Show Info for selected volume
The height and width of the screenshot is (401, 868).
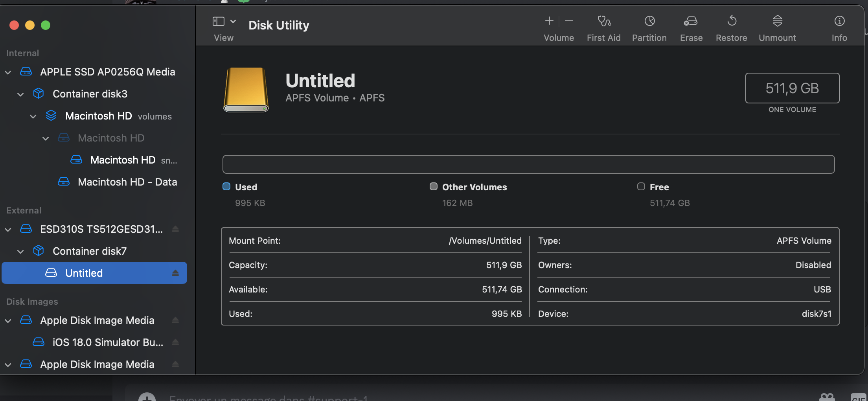pyautogui.click(x=839, y=21)
